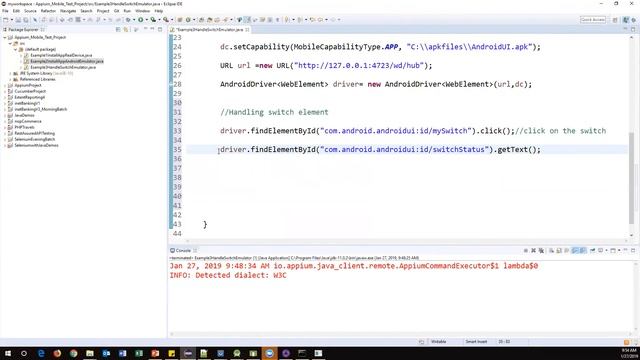This screenshot has width=640, height=360.
Task: Toggle Link with Editor in Package Explorer
Action: 126,29
